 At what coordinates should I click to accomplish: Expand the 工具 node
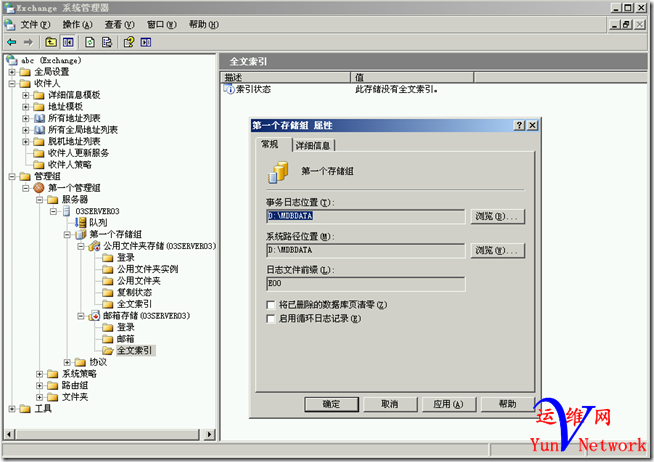click(x=12, y=409)
